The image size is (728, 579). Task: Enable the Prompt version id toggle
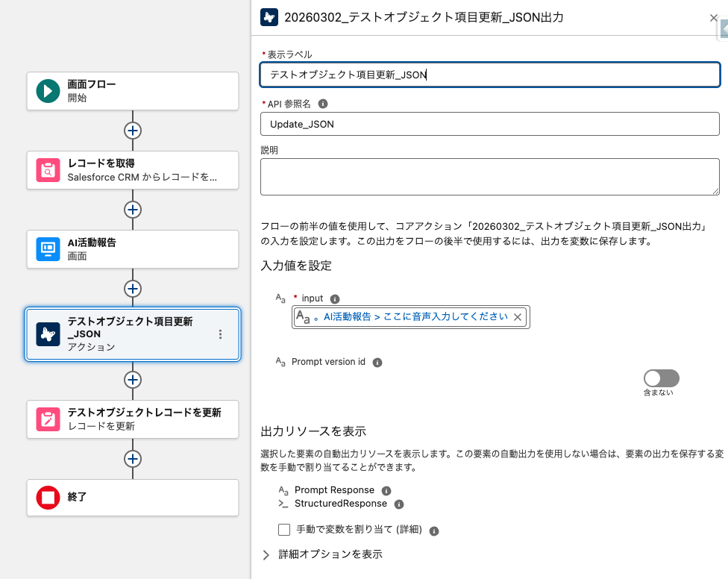click(x=662, y=378)
